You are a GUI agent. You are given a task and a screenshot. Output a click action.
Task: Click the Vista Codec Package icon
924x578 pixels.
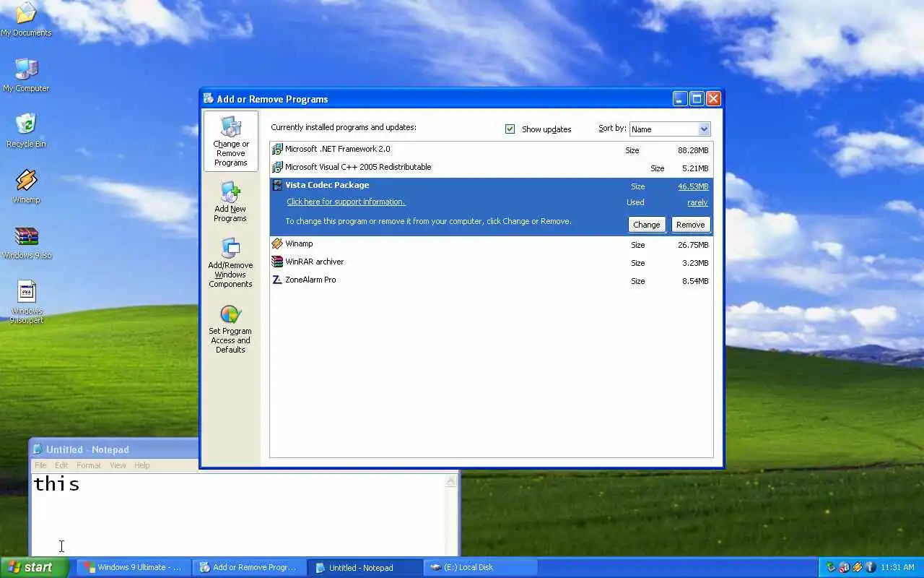pyautogui.click(x=277, y=186)
